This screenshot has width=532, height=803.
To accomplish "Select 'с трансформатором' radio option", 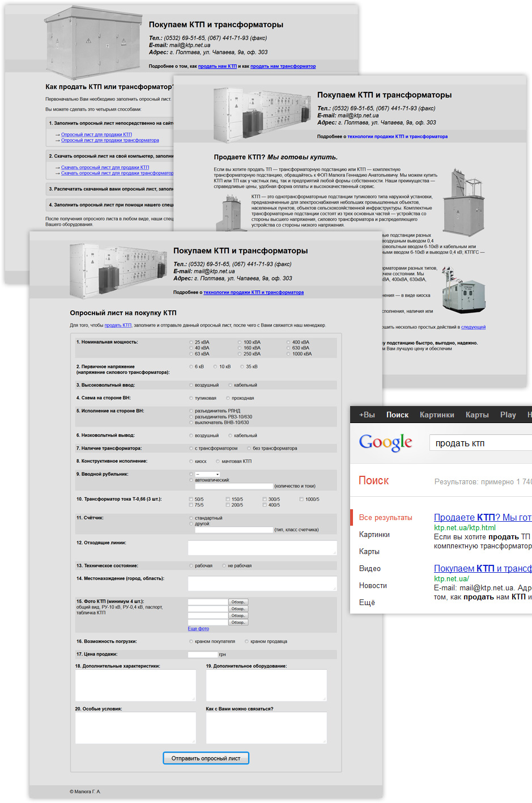I will tap(191, 449).
